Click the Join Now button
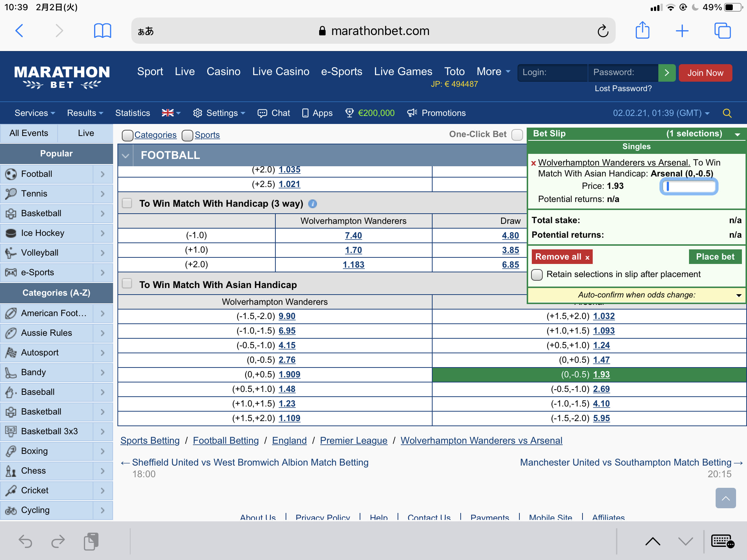 point(705,73)
